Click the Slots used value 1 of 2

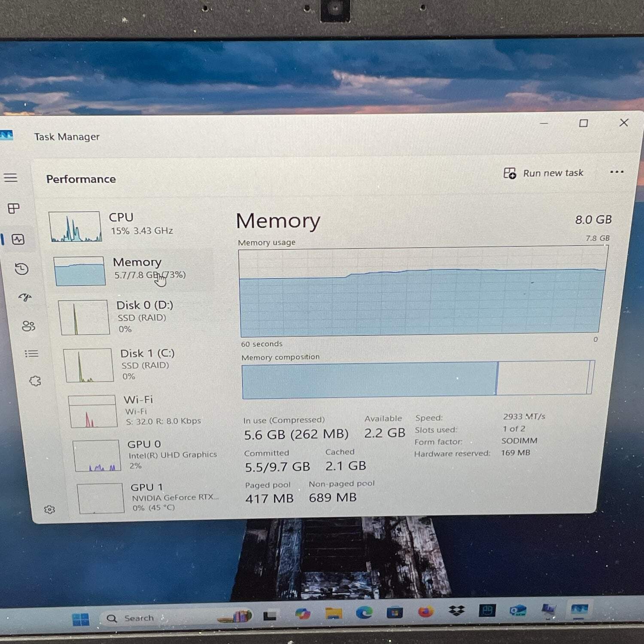514,428
